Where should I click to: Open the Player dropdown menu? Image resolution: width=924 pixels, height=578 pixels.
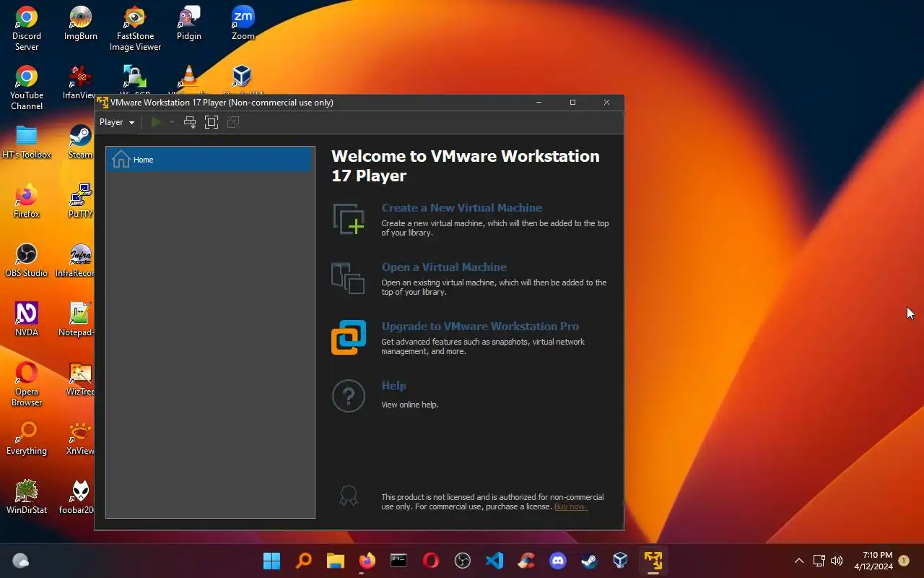(117, 122)
